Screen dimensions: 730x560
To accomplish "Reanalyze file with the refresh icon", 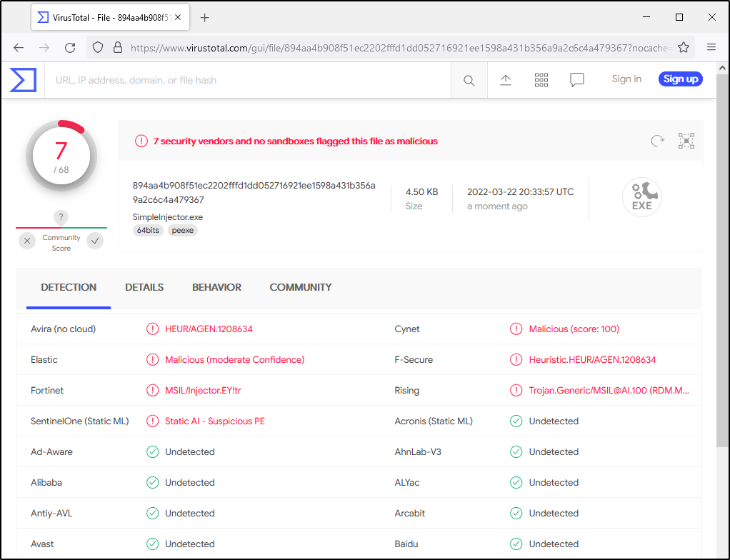I will pyautogui.click(x=657, y=141).
